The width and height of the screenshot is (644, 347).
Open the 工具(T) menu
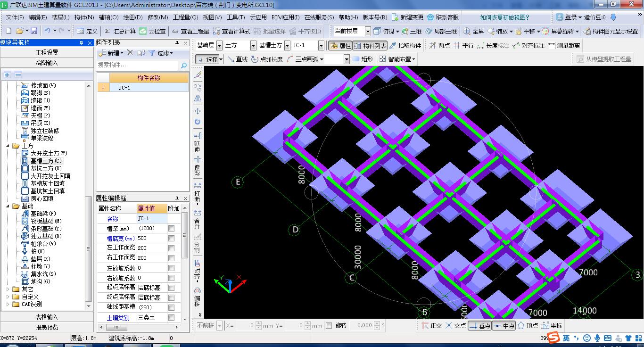pos(236,17)
